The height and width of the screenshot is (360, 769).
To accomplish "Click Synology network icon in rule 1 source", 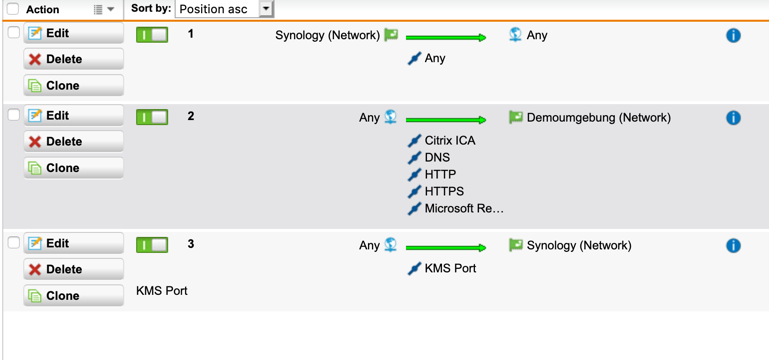I will pos(391,35).
